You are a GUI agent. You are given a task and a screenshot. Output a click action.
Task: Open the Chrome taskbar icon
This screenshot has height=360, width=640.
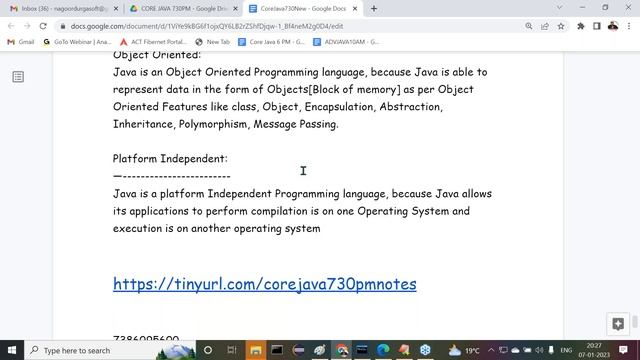(342, 350)
